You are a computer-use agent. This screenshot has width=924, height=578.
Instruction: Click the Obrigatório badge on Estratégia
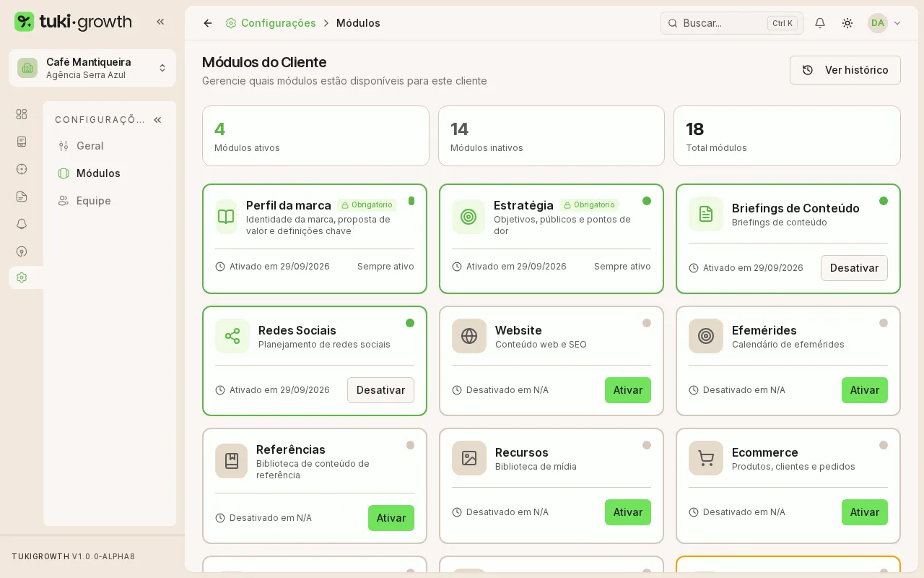589,205
